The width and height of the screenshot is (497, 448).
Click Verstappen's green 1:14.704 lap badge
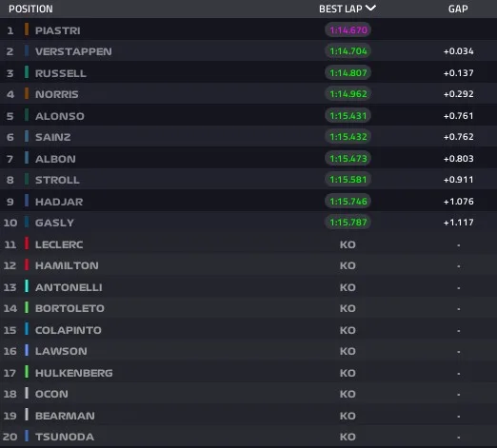tap(348, 51)
